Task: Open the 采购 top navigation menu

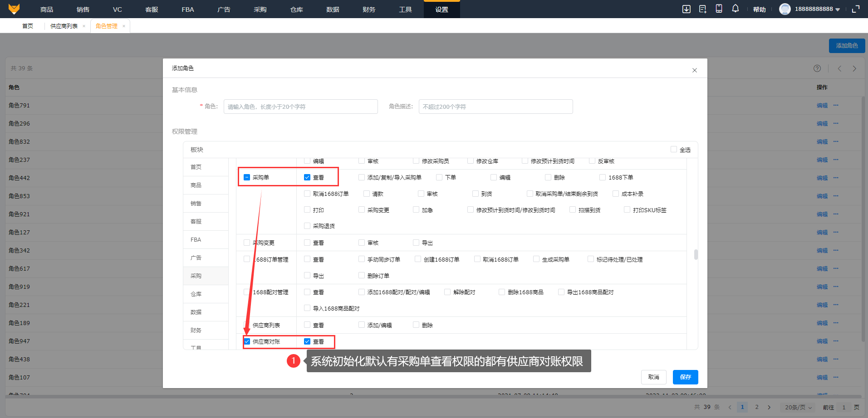Action: [x=260, y=10]
